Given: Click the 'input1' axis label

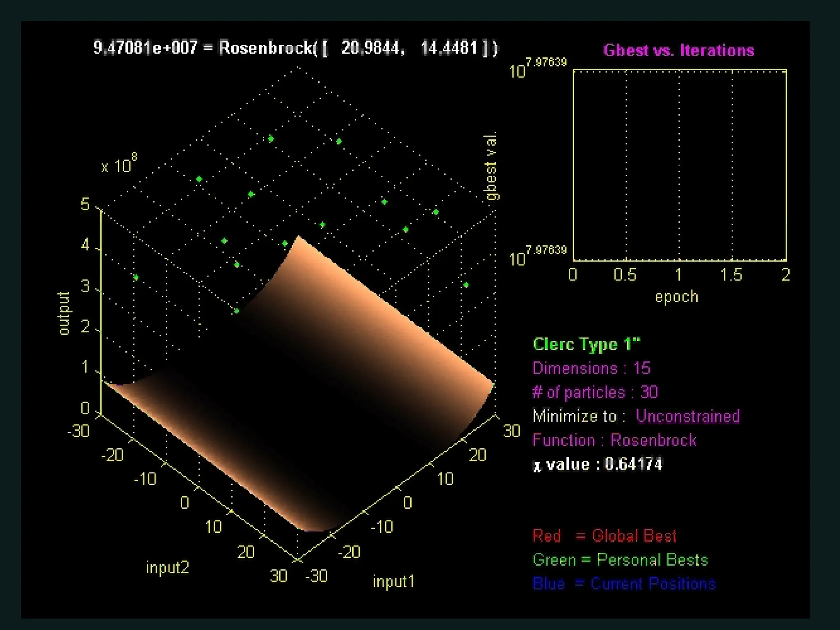Looking at the screenshot, I should [393, 581].
